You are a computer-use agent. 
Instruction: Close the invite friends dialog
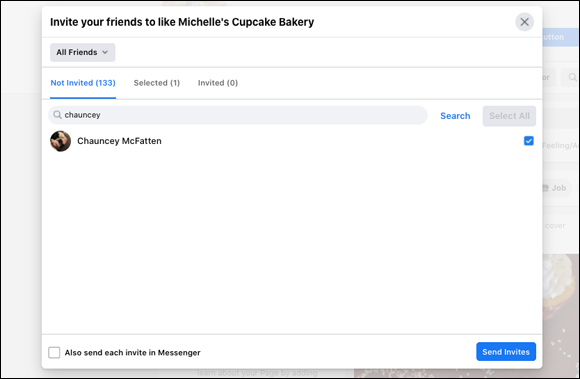click(x=524, y=22)
